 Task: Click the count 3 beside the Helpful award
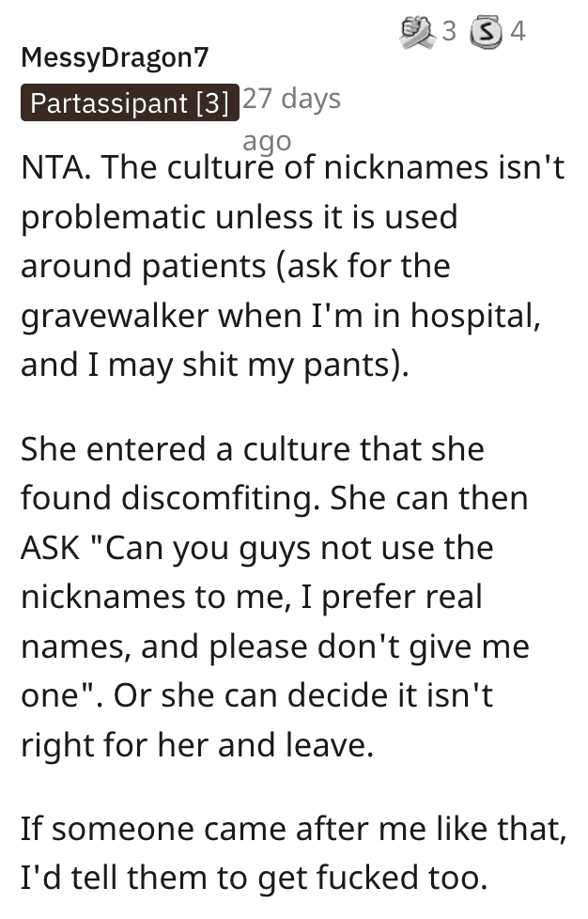point(449,32)
